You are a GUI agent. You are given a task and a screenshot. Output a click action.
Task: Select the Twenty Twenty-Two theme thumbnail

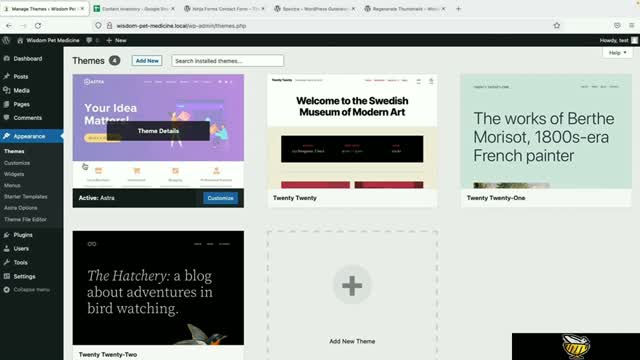158,288
